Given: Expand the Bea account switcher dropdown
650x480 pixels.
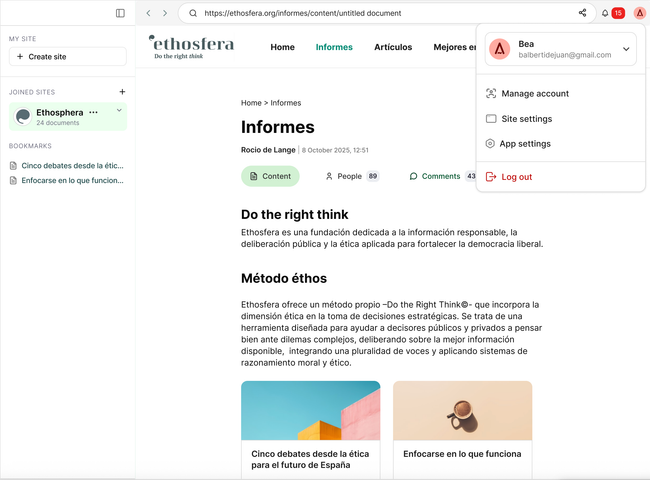Looking at the screenshot, I should click(x=626, y=48).
